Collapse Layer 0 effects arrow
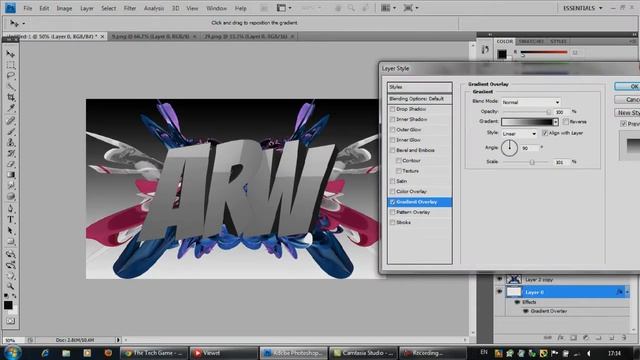The height and width of the screenshot is (360, 640). click(x=627, y=292)
